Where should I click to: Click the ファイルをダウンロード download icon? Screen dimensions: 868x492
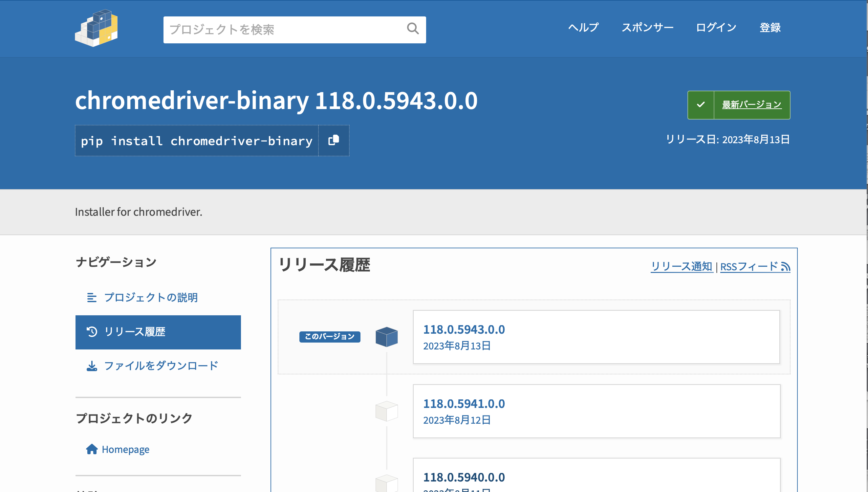(92, 365)
